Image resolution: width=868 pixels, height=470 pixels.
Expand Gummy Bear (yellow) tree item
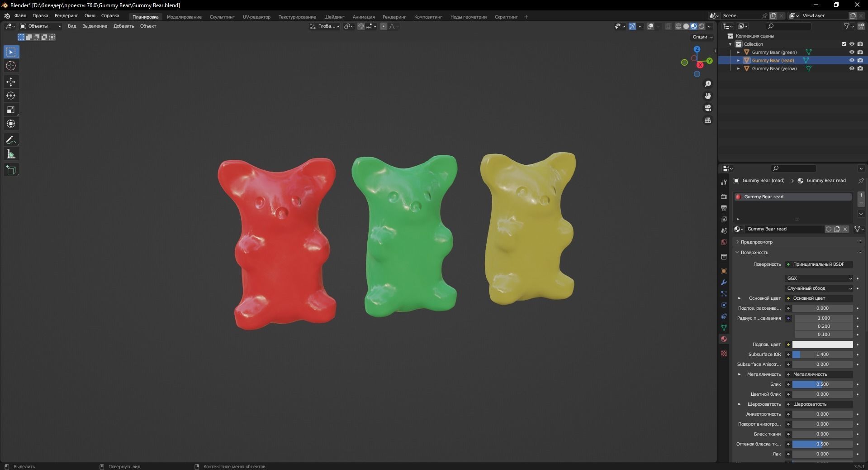739,68
